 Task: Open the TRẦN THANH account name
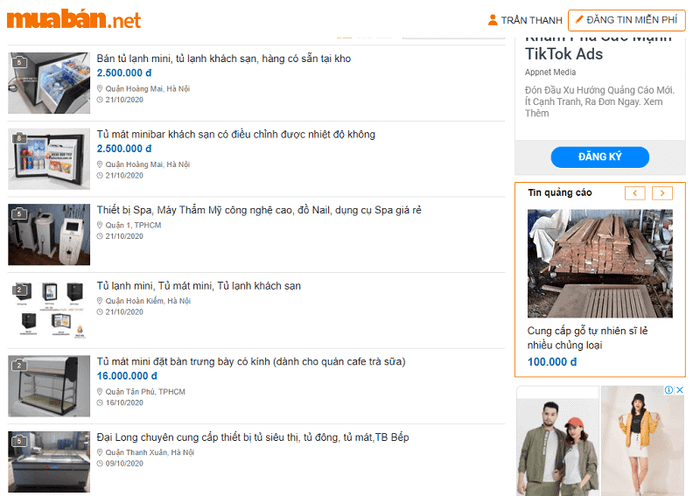click(x=531, y=21)
